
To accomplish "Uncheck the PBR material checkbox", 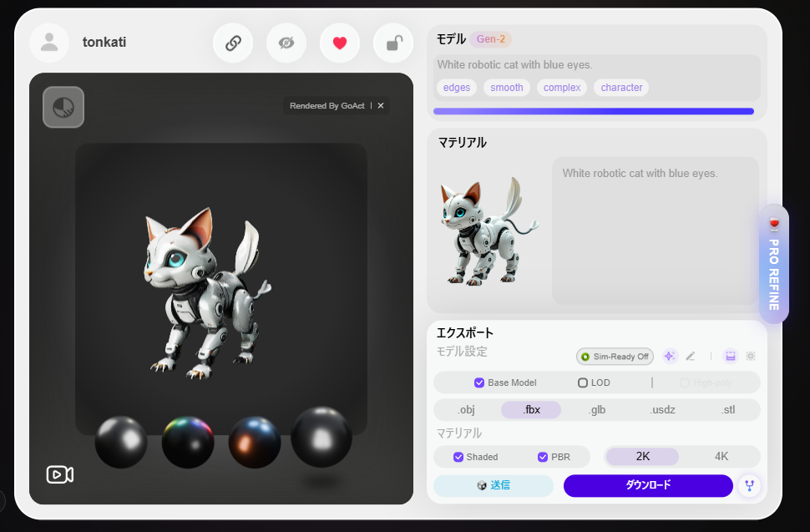I will tap(543, 457).
